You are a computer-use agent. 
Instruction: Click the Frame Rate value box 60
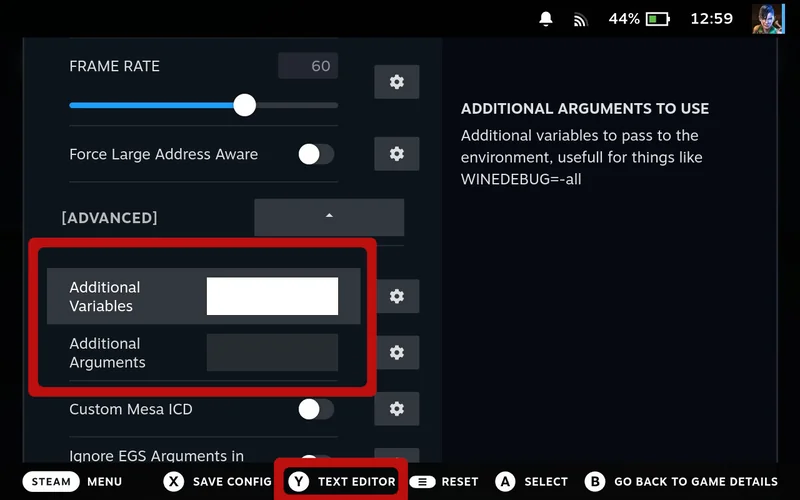tap(308, 66)
